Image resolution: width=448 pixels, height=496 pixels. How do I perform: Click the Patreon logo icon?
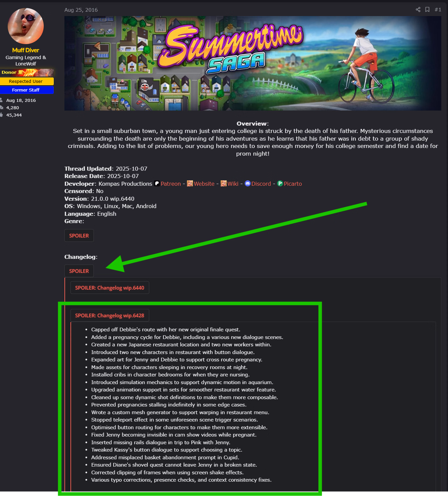click(157, 183)
